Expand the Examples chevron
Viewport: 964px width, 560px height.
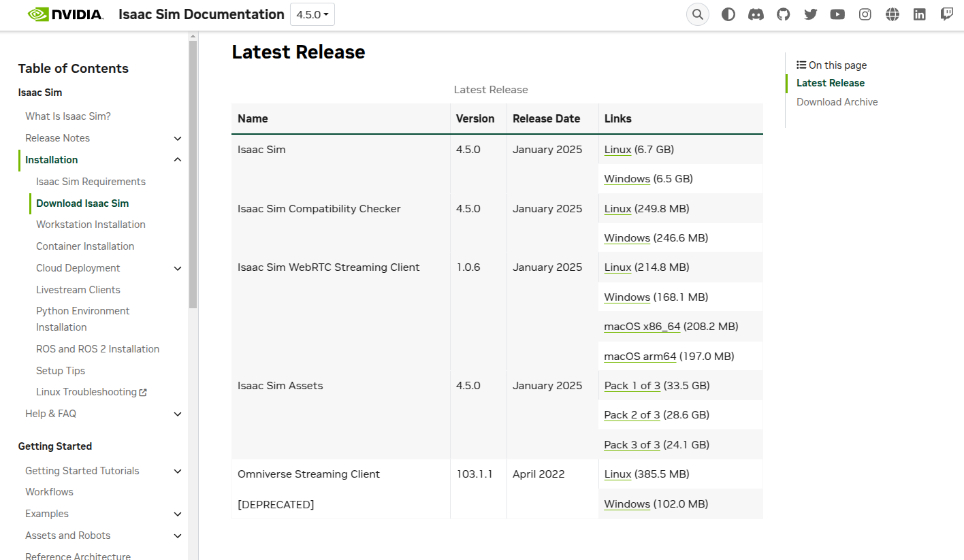(178, 514)
